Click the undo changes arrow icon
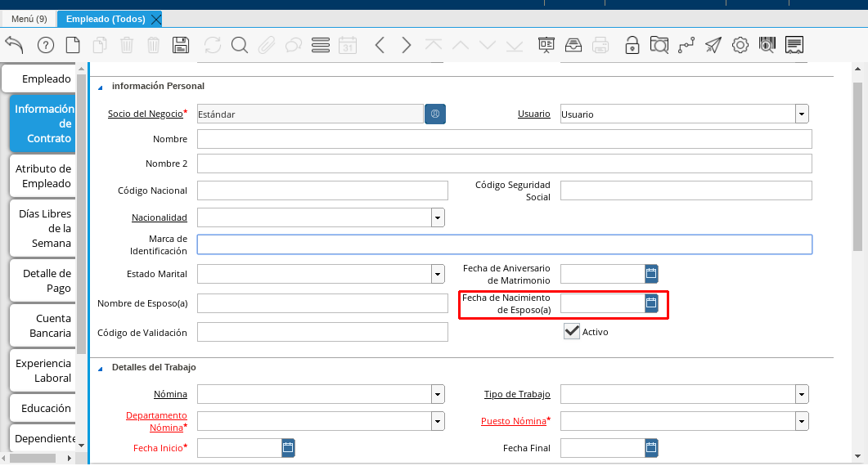This screenshot has height=466, width=868. pos(15,45)
